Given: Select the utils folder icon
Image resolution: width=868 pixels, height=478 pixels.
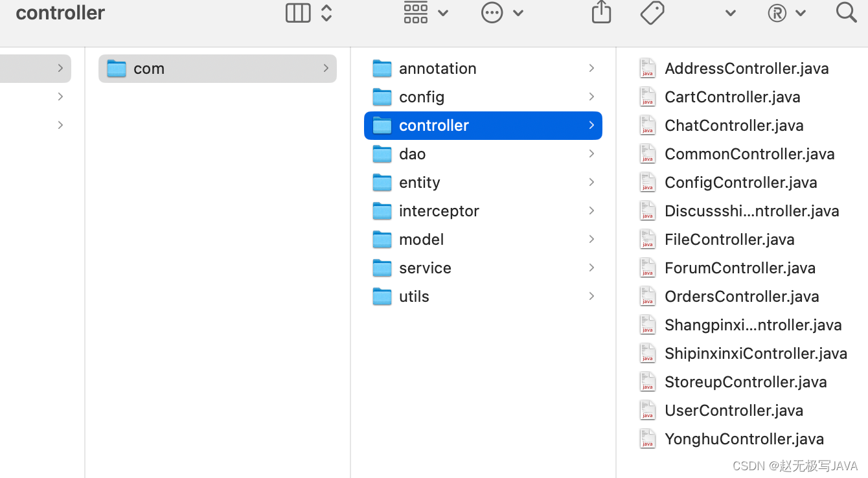Looking at the screenshot, I should pyautogui.click(x=382, y=296).
